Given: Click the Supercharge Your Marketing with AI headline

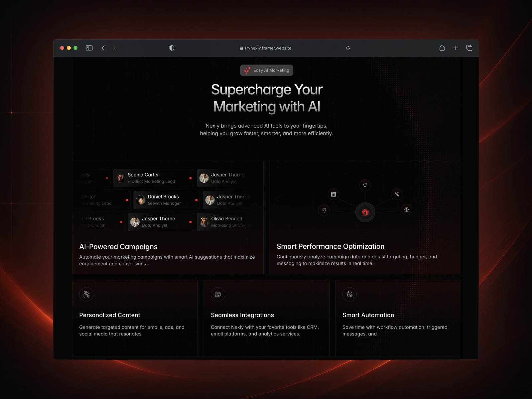Looking at the screenshot, I should [x=267, y=98].
